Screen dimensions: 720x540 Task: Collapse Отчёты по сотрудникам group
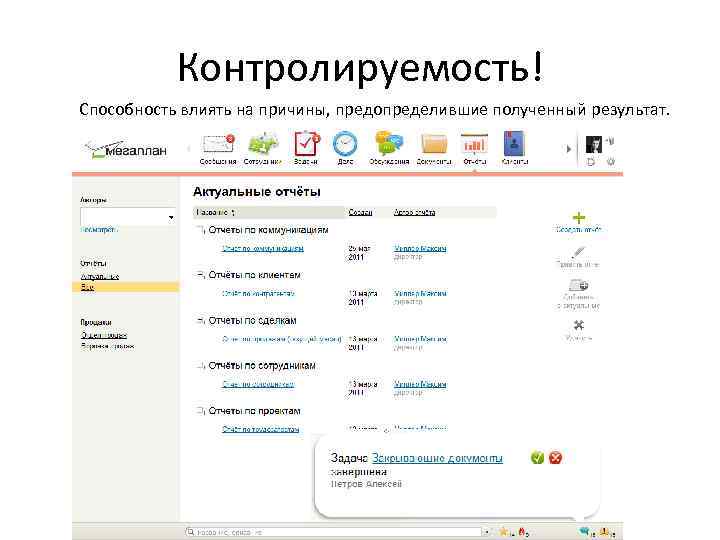200,366
